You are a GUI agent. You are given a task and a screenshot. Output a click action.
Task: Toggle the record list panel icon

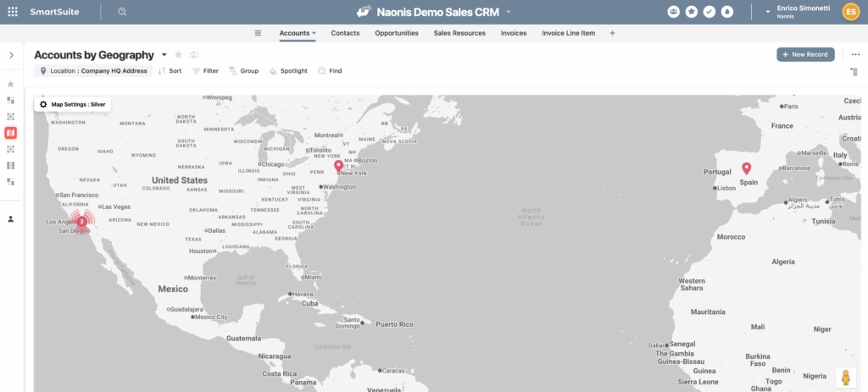click(853, 72)
